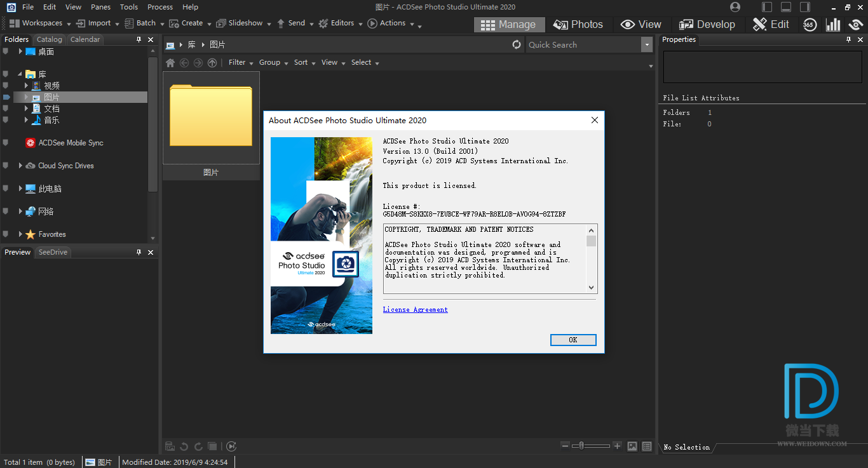Click into the Quick Search field
Viewport: 868px width, 468px height.
[x=583, y=44]
